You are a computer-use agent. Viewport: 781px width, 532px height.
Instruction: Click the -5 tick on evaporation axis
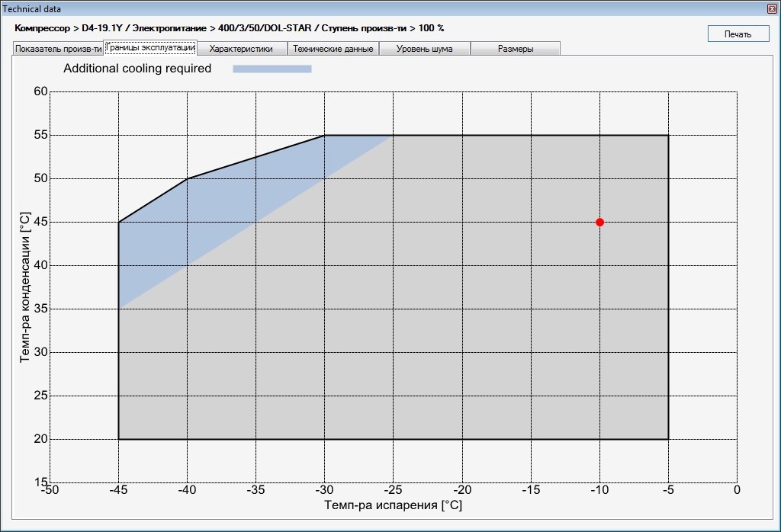(668, 489)
